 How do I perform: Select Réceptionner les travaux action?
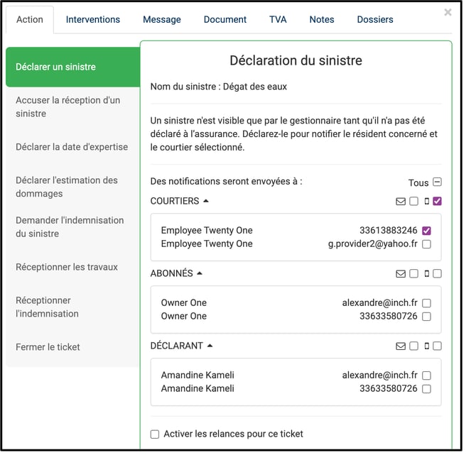[67, 267]
